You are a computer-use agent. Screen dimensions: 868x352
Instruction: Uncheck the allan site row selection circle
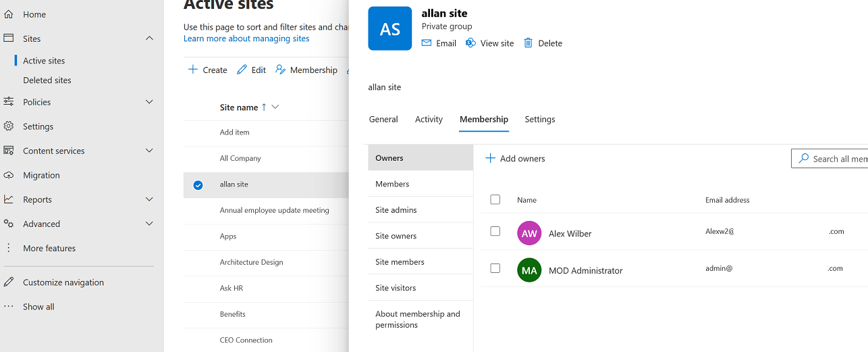(198, 184)
